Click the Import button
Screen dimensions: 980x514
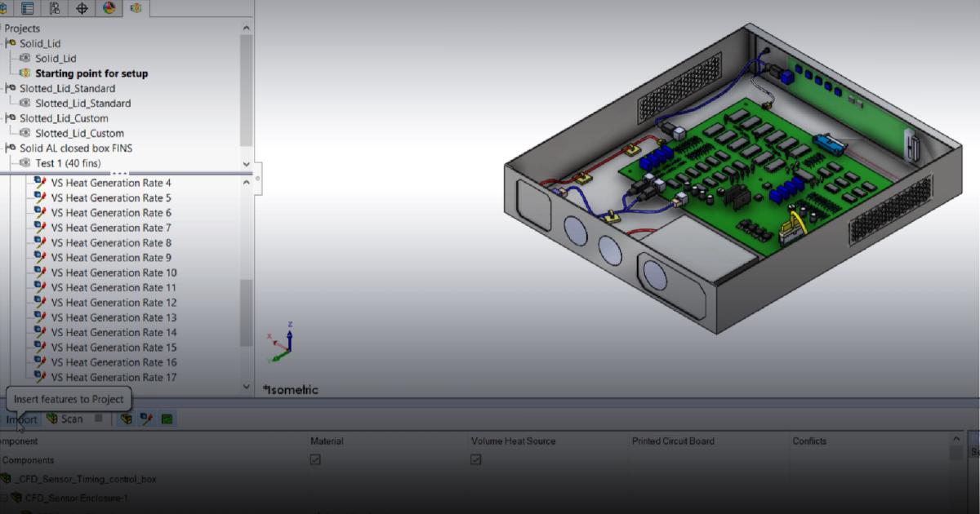point(22,419)
